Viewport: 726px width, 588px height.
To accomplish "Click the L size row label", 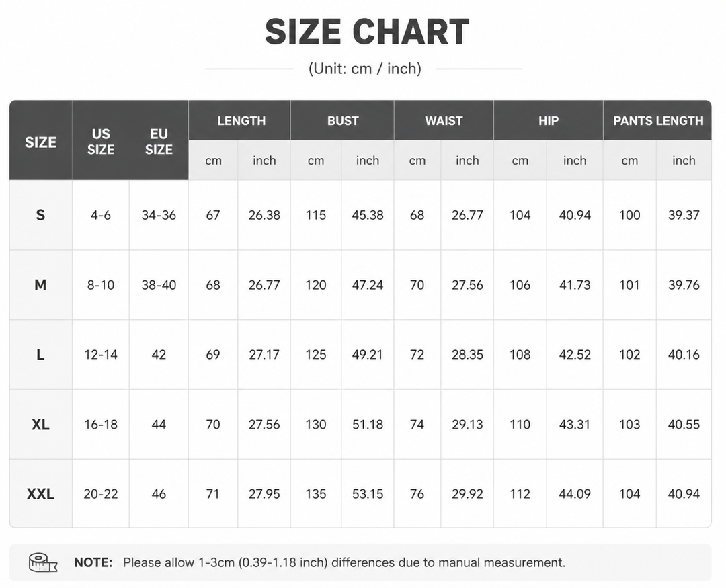I will 41,355.
